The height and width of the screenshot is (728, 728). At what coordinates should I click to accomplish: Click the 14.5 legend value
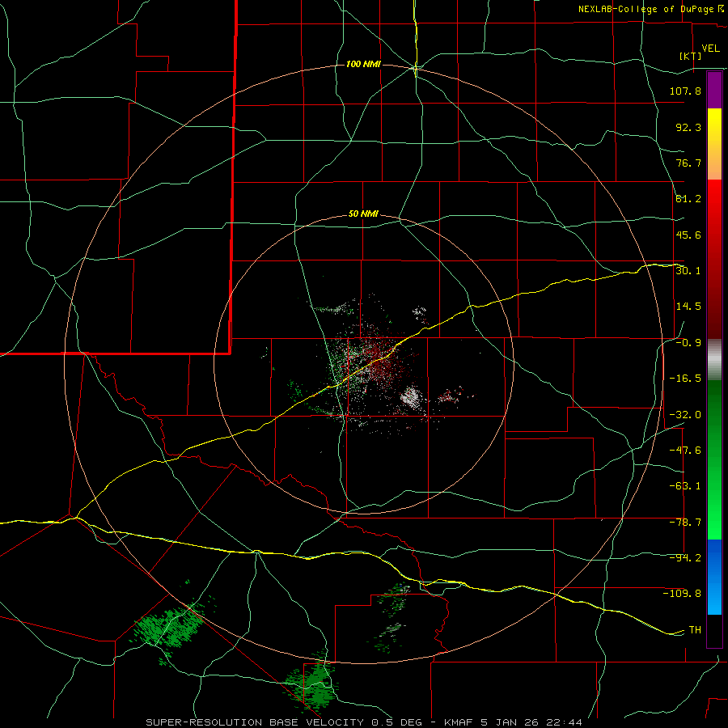pyautogui.click(x=688, y=307)
